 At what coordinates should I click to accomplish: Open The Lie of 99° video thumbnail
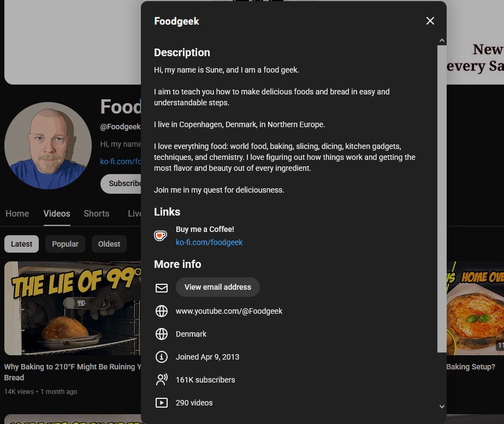[73, 308]
